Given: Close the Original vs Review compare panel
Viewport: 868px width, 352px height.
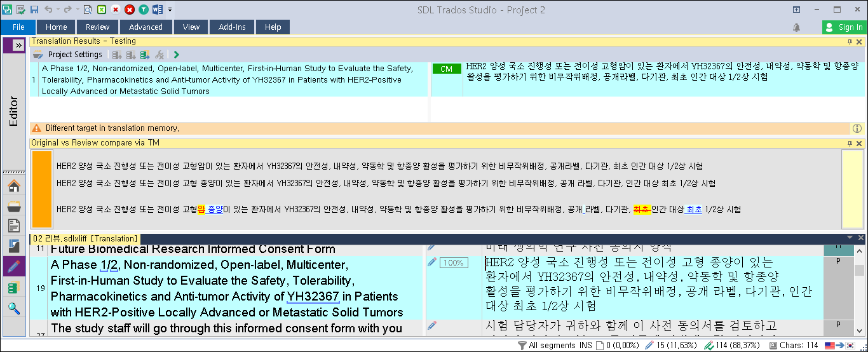Looking at the screenshot, I should tap(860, 143).
